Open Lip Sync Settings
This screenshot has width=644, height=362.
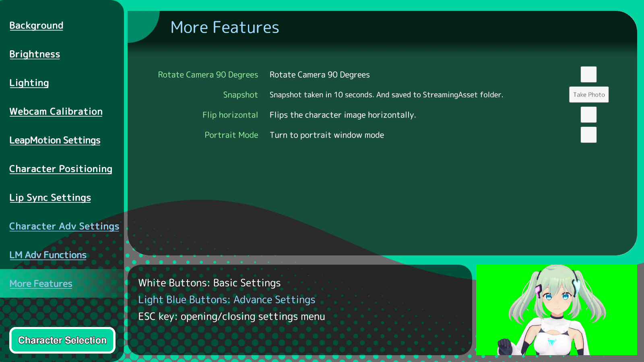tap(50, 197)
